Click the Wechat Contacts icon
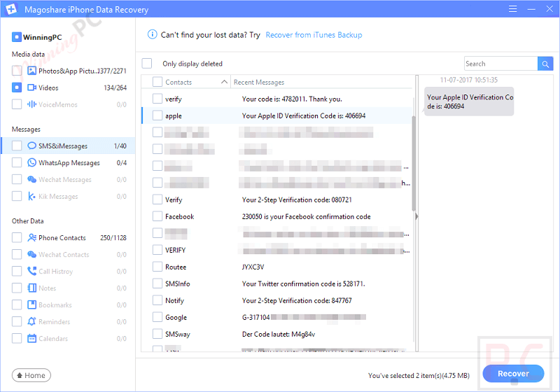Screen dimensions: 560x392 (x=31, y=254)
